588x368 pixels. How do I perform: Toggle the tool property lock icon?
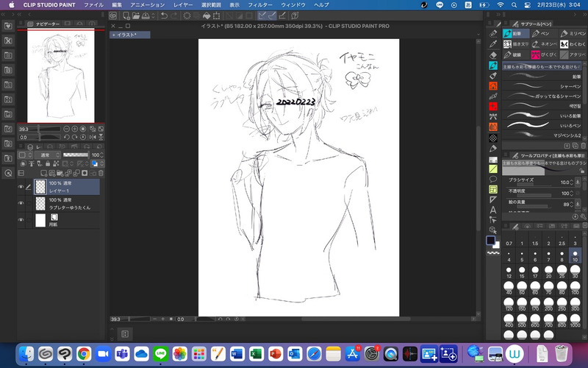coord(581,171)
